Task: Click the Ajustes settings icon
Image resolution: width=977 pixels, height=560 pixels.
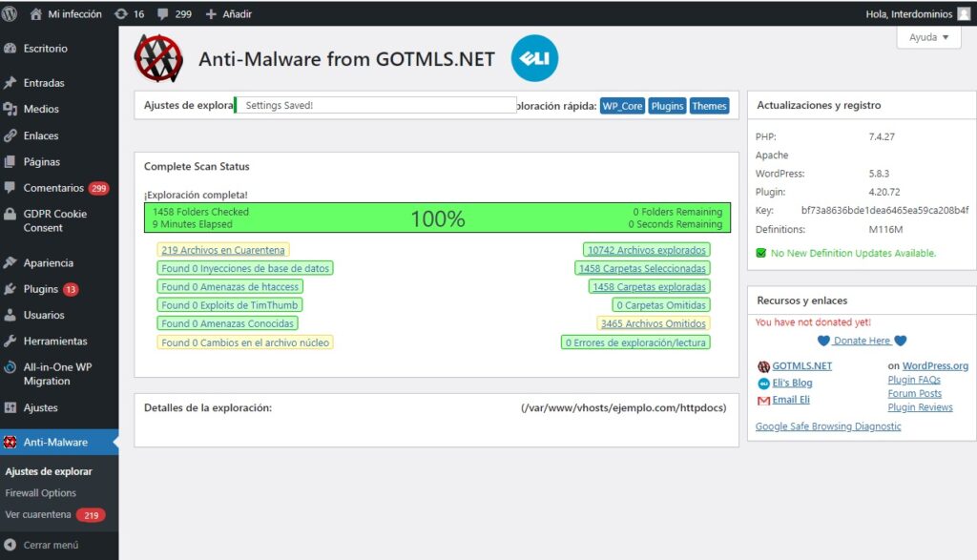Action: coord(10,407)
